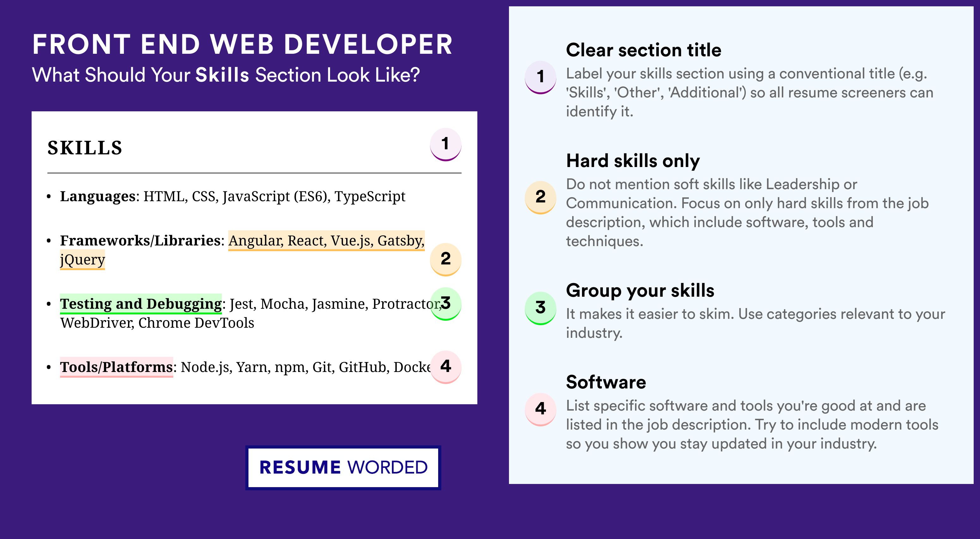The width and height of the screenshot is (980, 539).
Task: Click the number 2 badge beside 'Hard skills only'
Action: (x=541, y=198)
